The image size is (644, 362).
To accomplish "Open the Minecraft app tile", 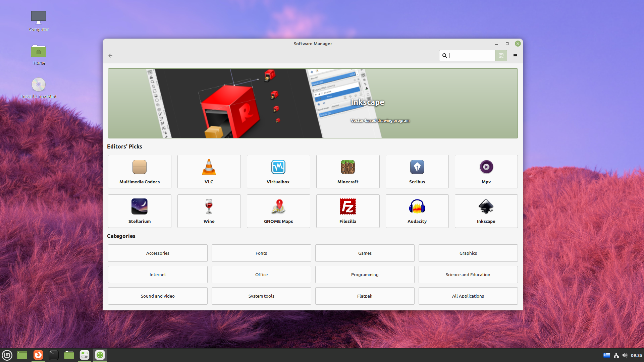I will (347, 171).
